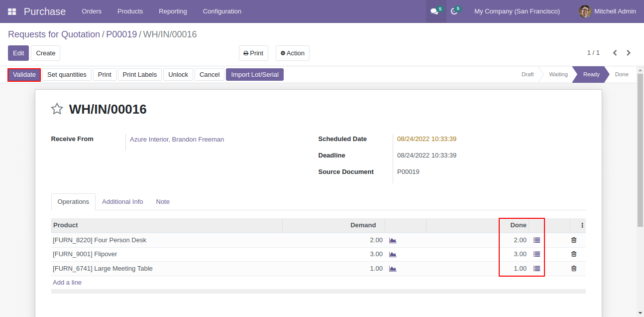Screen dimensions: 644x317
Task: Open optional columns menu in table header
Action: pyautogui.click(x=582, y=225)
